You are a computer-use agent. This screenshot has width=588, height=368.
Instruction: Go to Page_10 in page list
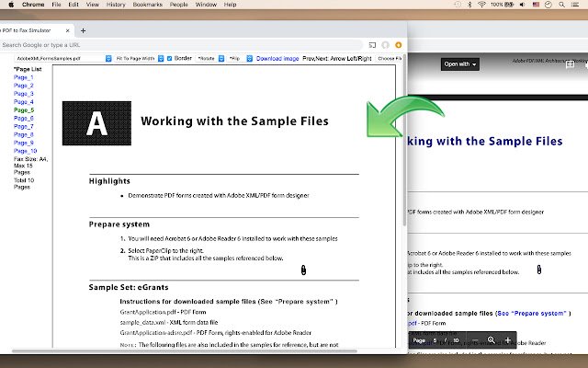[x=26, y=151]
